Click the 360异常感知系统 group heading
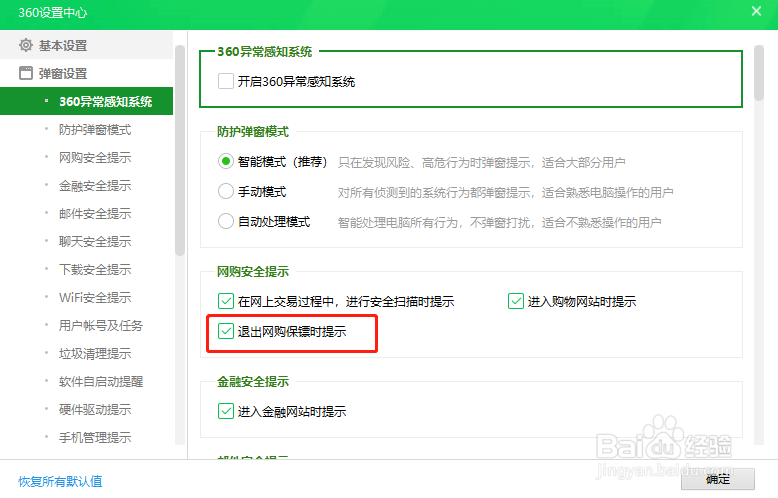This screenshot has width=778, height=498. (264, 52)
